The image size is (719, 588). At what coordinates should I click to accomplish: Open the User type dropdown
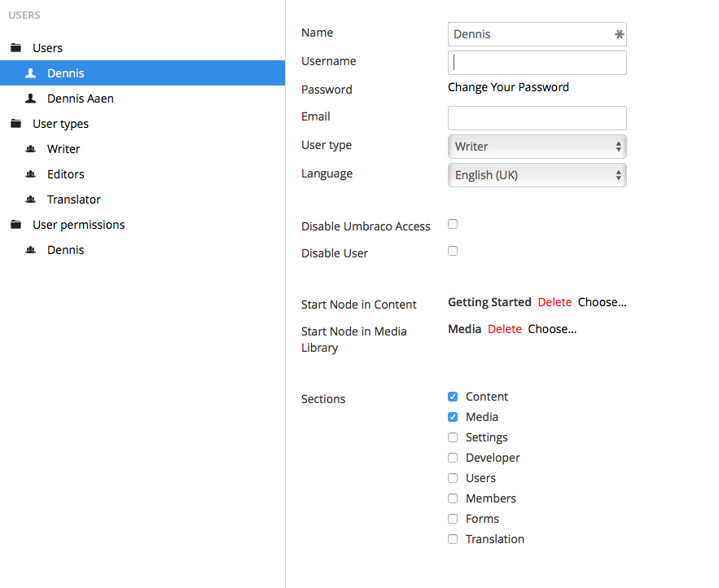[537, 147]
